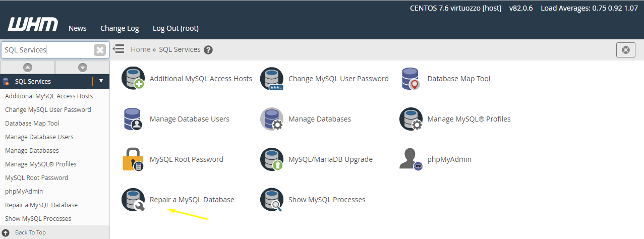Open phpMyAdmin link text in main panel

click(449, 159)
